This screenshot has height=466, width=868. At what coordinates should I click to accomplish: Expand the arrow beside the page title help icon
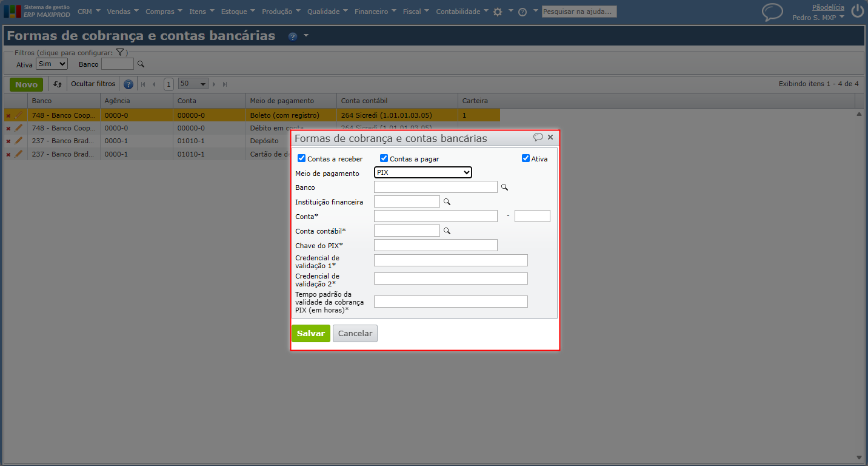click(x=306, y=36)
